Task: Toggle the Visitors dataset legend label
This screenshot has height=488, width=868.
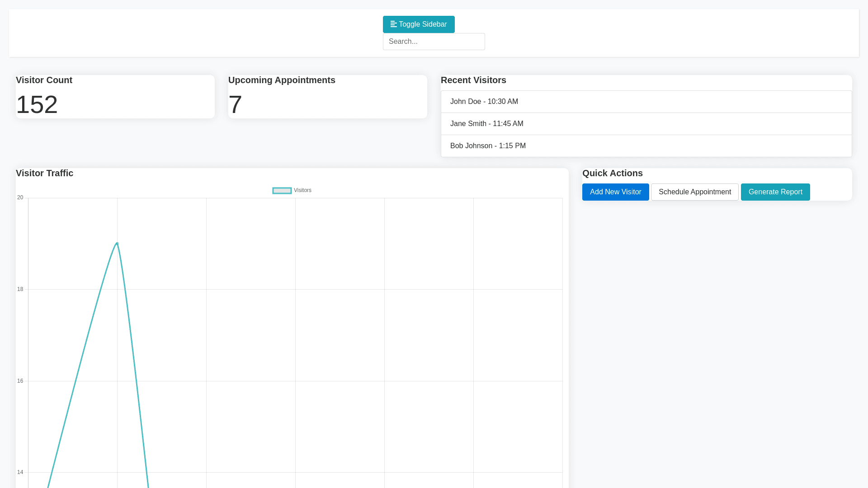Action: (x=302, y=190)
